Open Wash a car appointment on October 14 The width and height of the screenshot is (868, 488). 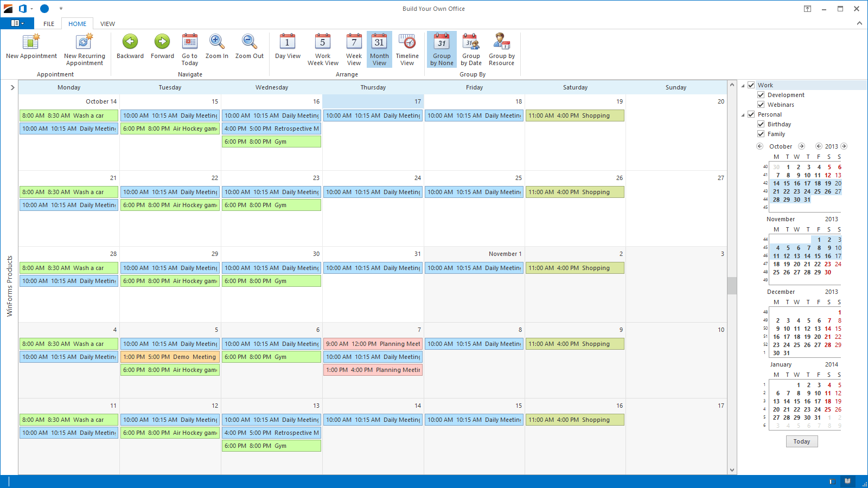click(69, 115)
